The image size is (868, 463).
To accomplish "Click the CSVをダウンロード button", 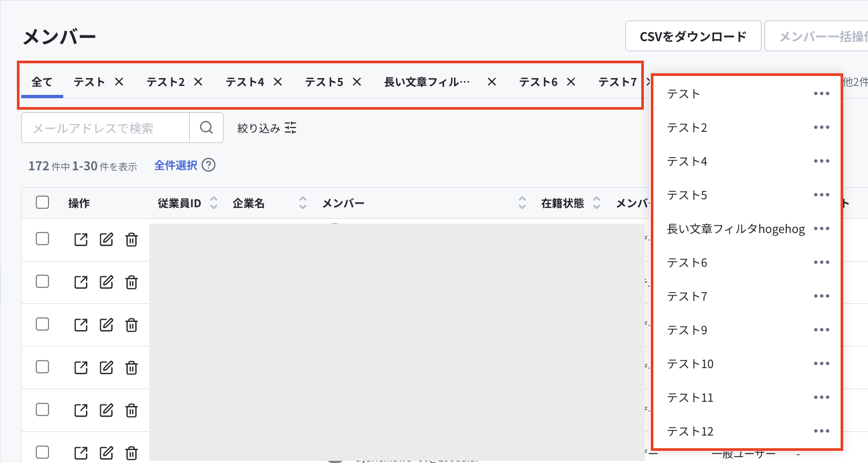I will coord(693,36).
